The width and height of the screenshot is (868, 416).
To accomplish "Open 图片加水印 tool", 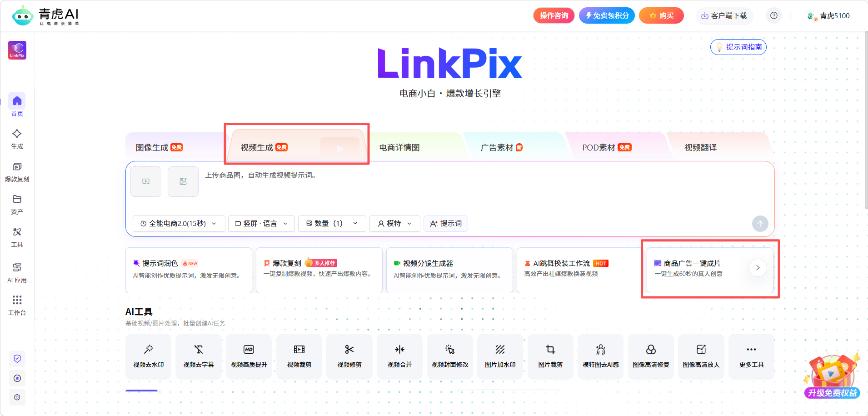I will [500, 356].
